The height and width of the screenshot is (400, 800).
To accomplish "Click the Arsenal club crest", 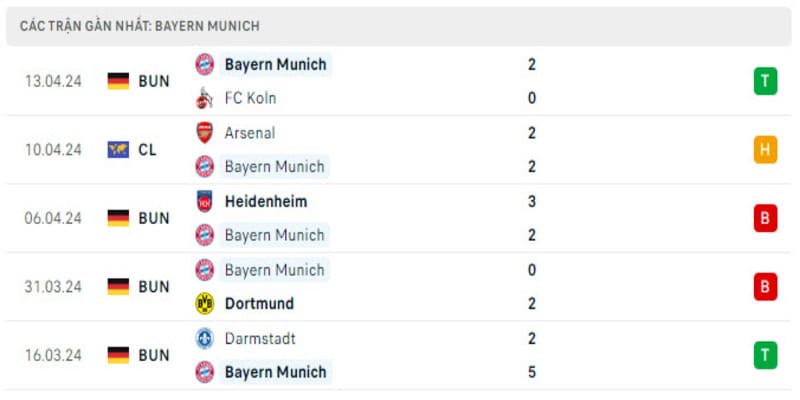I will 204,132.
